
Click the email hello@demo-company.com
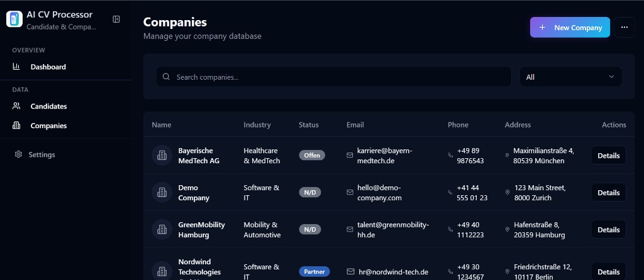[379, 192]
